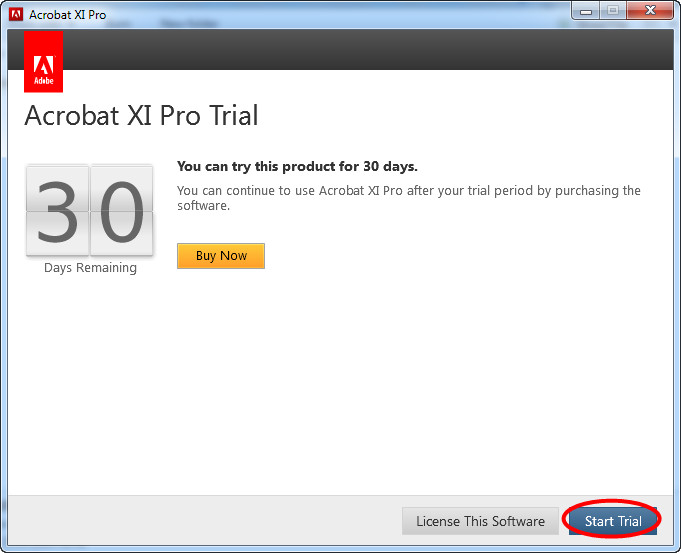The image size is (681, 553).
Task: Click 'You can try this product for 30 days.'
Action: pos(297,166)
